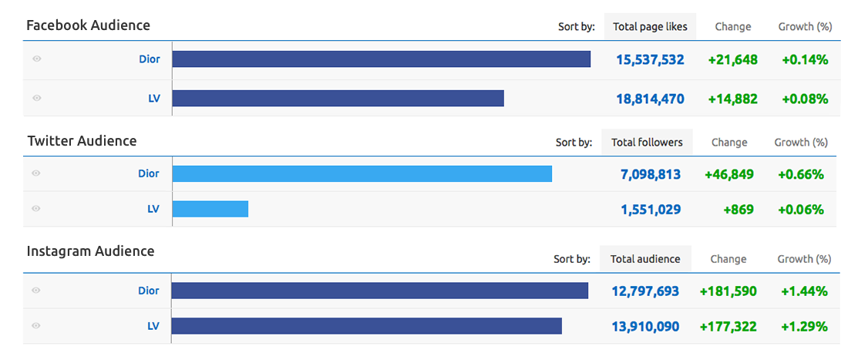Hide LV row in Instagram Audience

[x=36, y=326]
